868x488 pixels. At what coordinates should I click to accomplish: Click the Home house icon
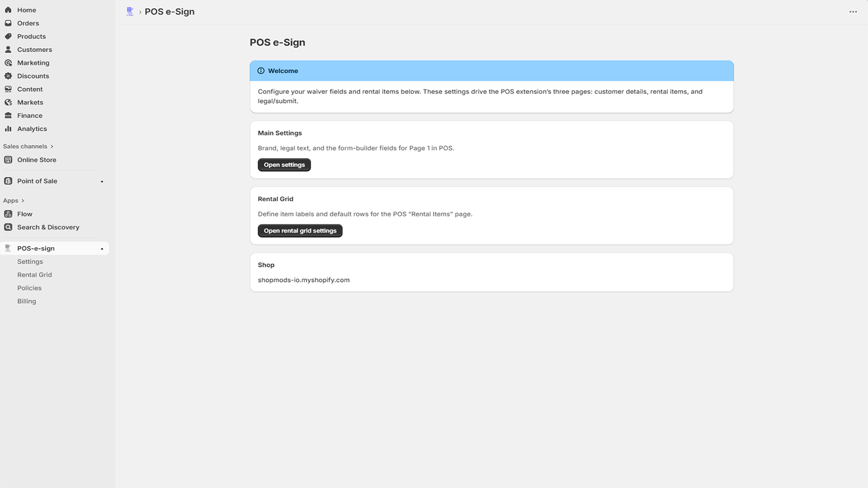click(8, 10)
